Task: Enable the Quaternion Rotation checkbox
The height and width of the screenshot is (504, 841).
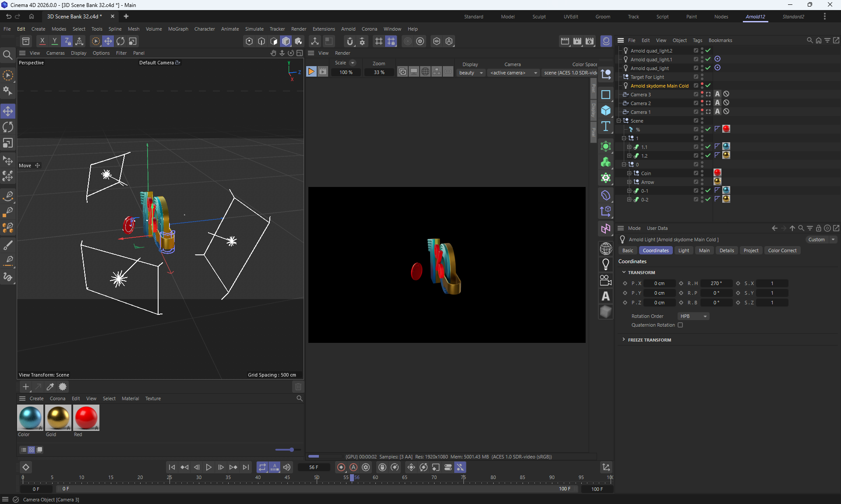Action: pyautogui.click(x=680, y=325)
